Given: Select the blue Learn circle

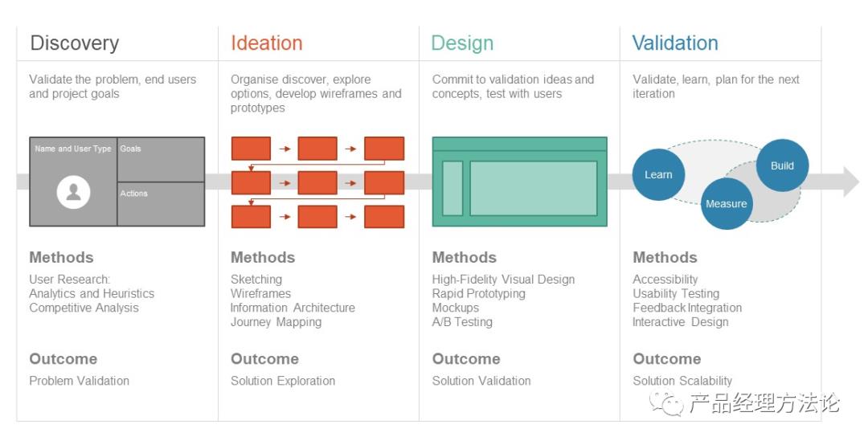Looking at the screenshot, I should [659, 174].
